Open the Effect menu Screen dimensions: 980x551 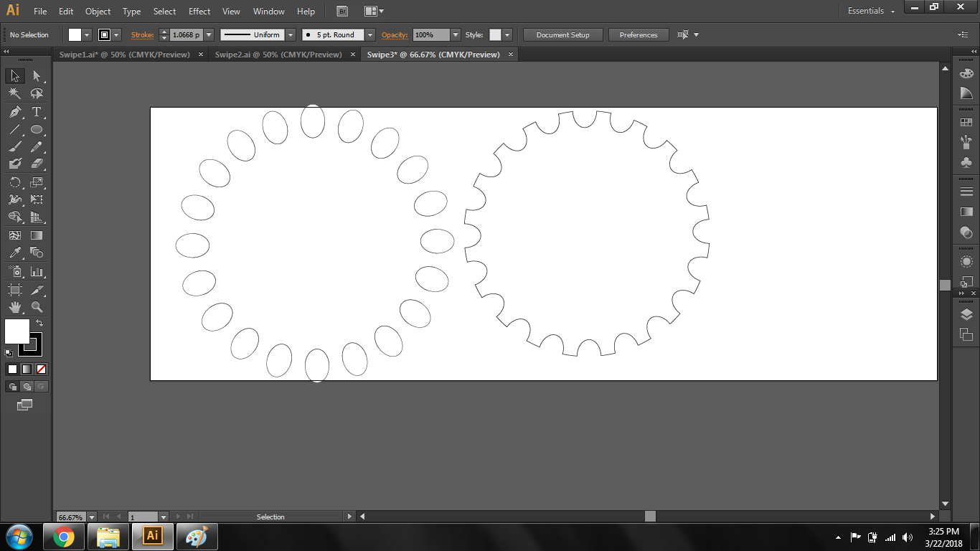pyautogui.click(x=199, y=11)
